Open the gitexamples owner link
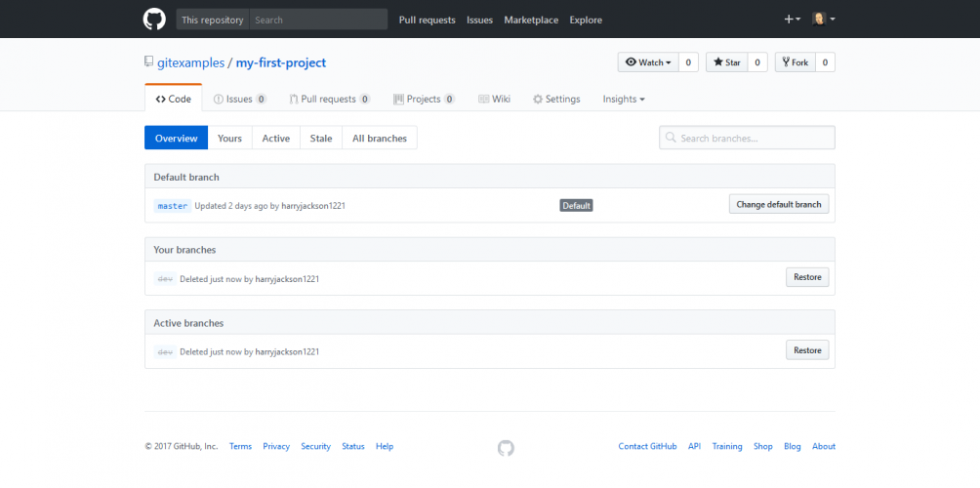The height and width of the screenshot is (488, 980). (x=190, y=62)
